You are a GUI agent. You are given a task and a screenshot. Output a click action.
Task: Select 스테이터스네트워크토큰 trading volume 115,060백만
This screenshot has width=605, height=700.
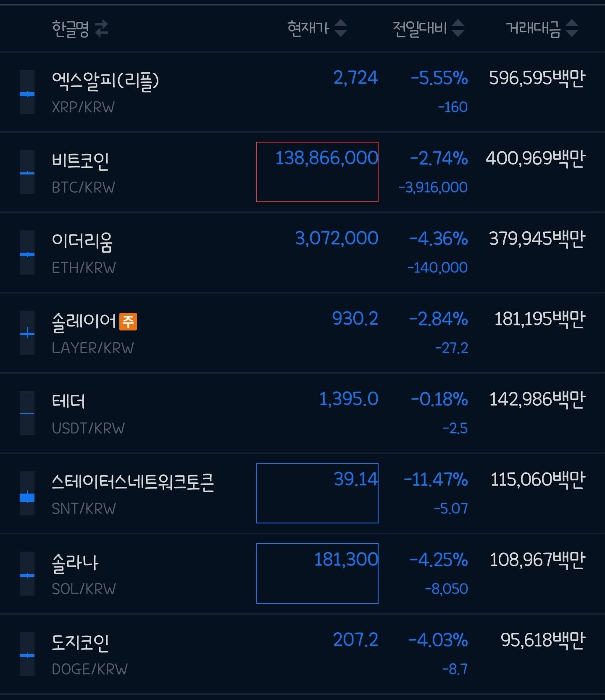[x=538, y=479]
